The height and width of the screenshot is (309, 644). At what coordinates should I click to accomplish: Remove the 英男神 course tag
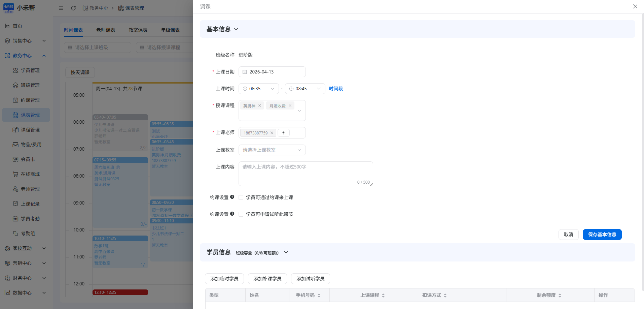[x=260, y=105]
